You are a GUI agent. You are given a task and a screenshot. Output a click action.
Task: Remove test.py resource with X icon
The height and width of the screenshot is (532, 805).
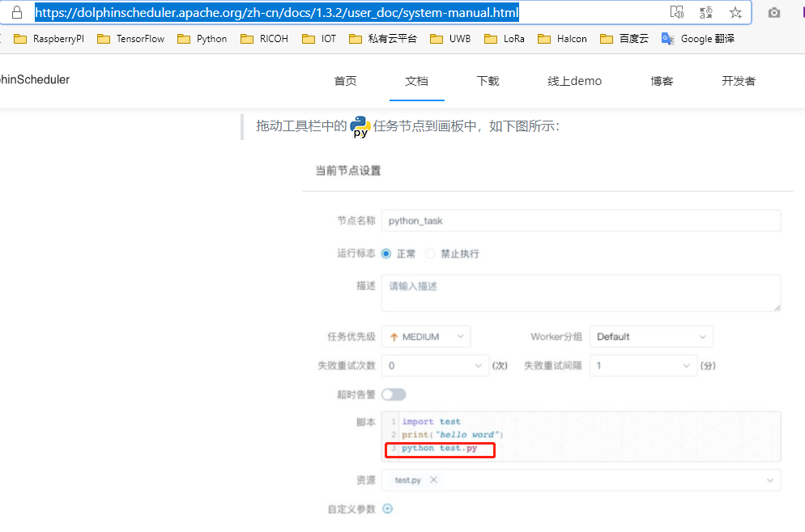(433, 479)
